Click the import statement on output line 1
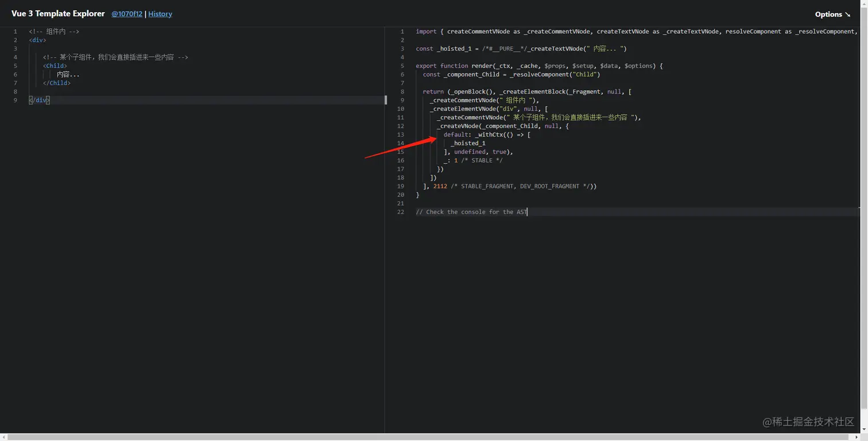 click(x=636, y=32)
